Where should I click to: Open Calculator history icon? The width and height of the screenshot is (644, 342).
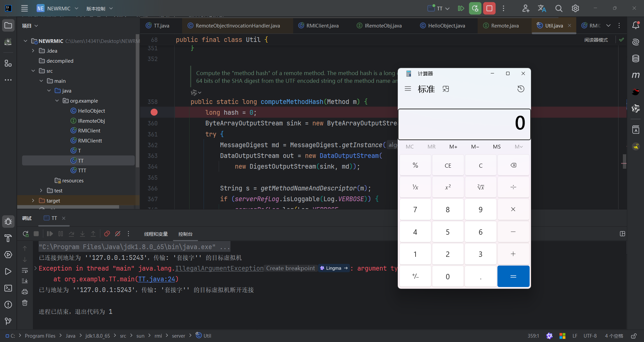click(x=521, y=89)
